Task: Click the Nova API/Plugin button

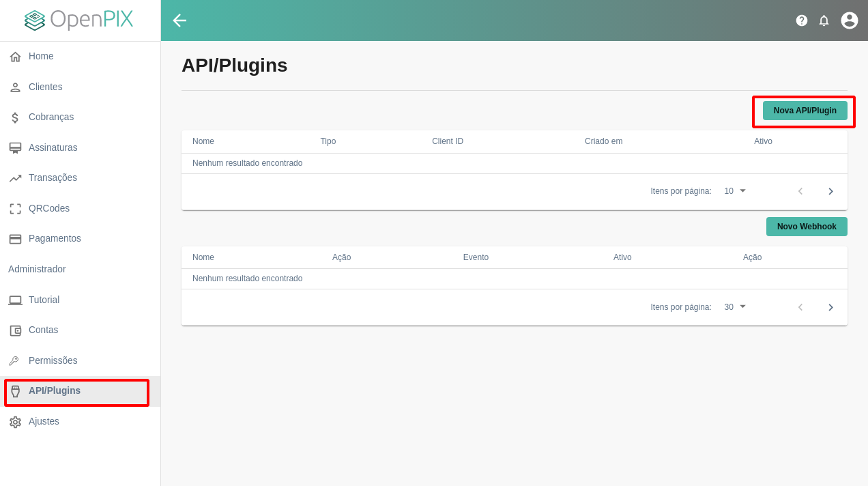Action: (x=805, y=111)
